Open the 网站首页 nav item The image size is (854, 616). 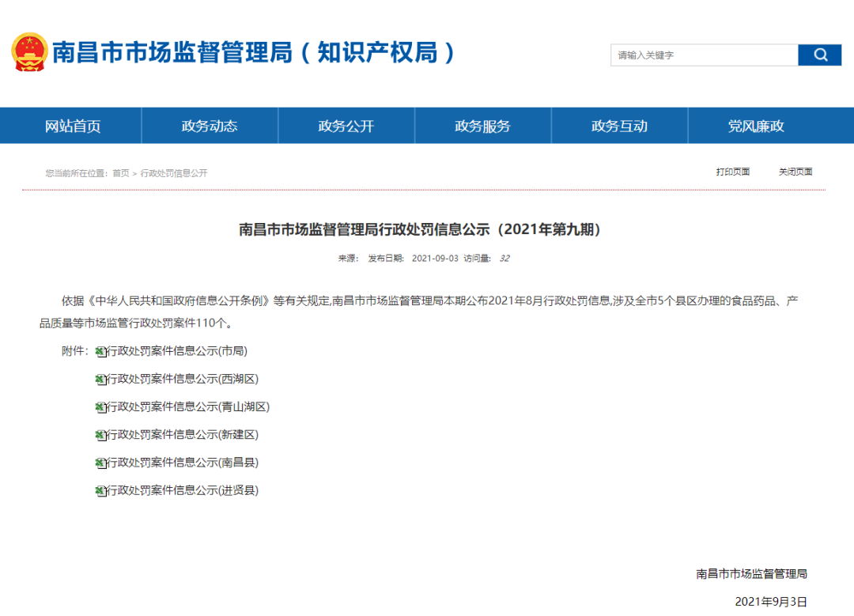pos(73,126)
